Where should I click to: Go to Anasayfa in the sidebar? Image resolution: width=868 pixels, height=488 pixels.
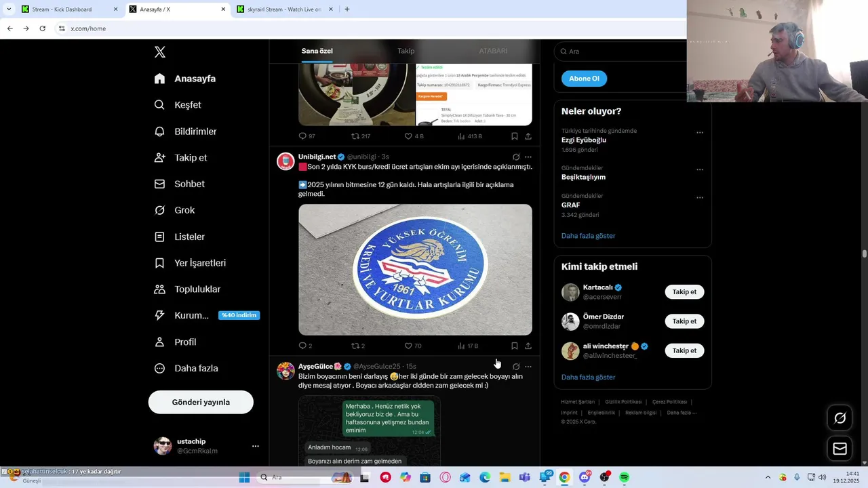coord(184,79)
